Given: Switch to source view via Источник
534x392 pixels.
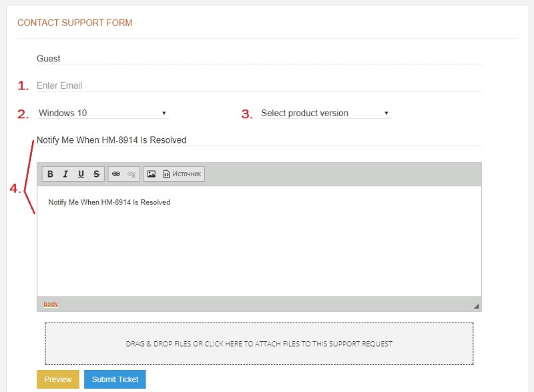Looking at the screenshot, I should coord(182,174).
